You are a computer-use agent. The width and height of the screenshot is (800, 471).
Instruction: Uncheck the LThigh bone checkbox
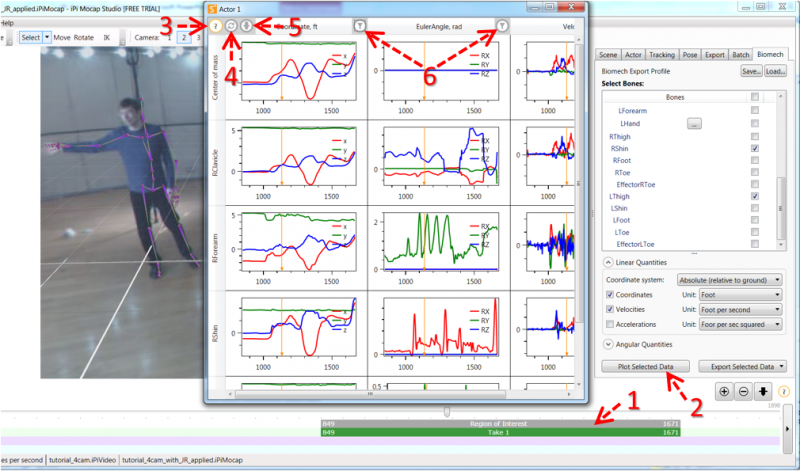(755, 196)
